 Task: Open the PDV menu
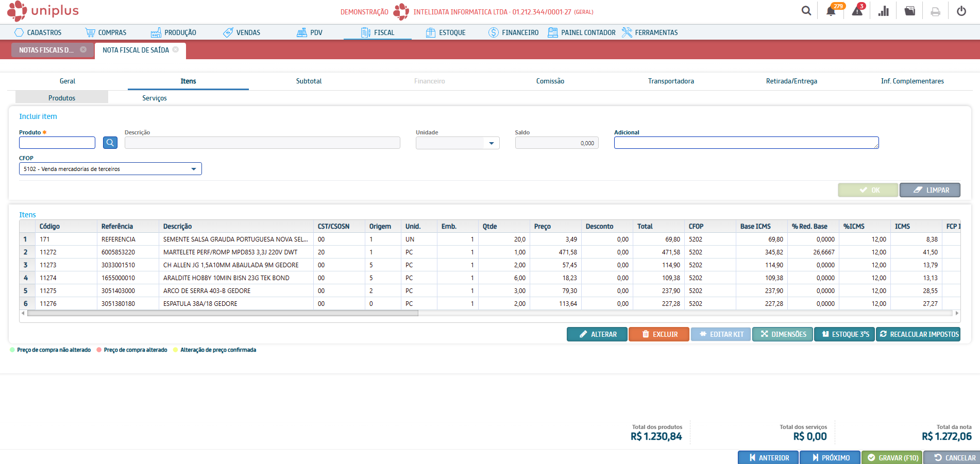310,32
